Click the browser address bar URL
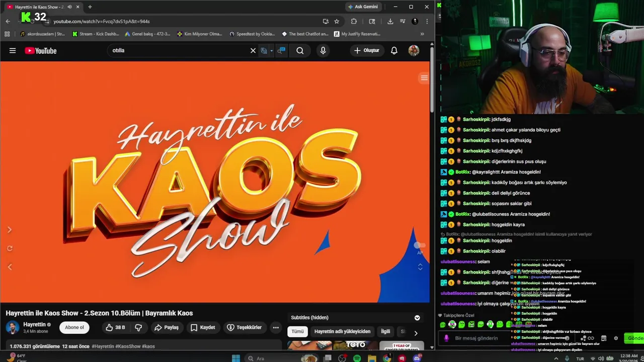This screenshot has width=644, height=362. pos(102,22)
